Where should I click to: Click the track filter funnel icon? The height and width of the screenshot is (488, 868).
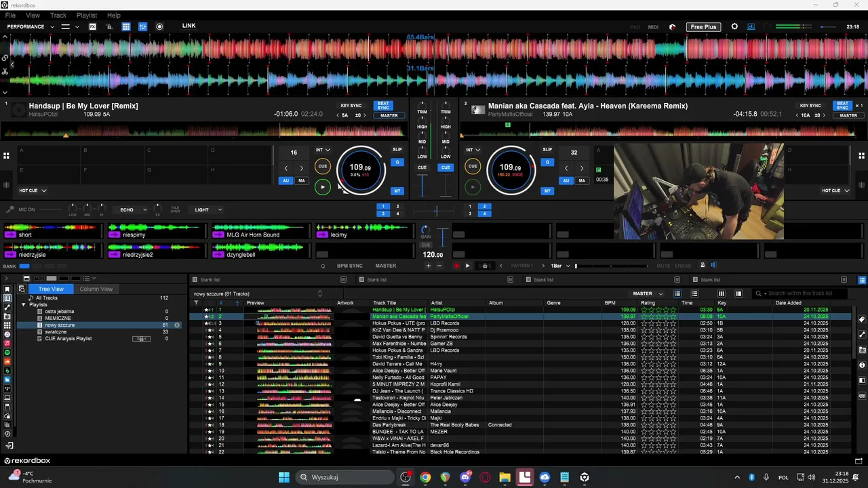196,303
